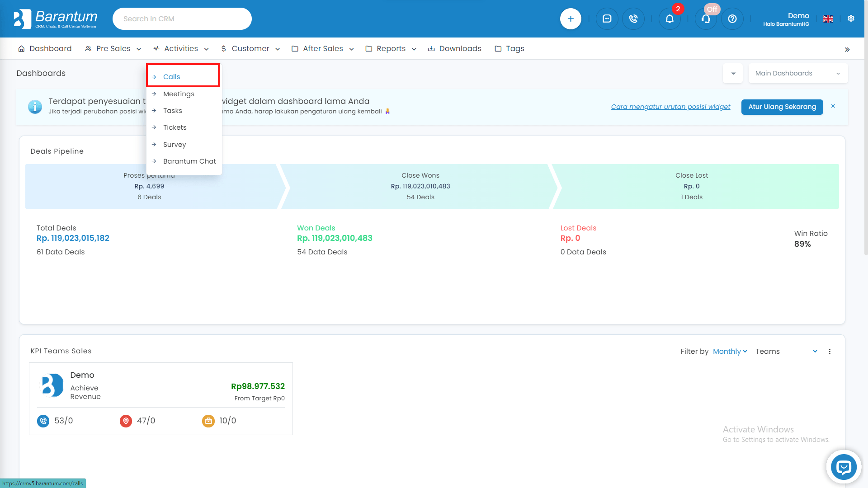This screenshot has width=868, height=488.
Task: Dismiss the widget adjustment notice
Action: click(x=833, y=106)
